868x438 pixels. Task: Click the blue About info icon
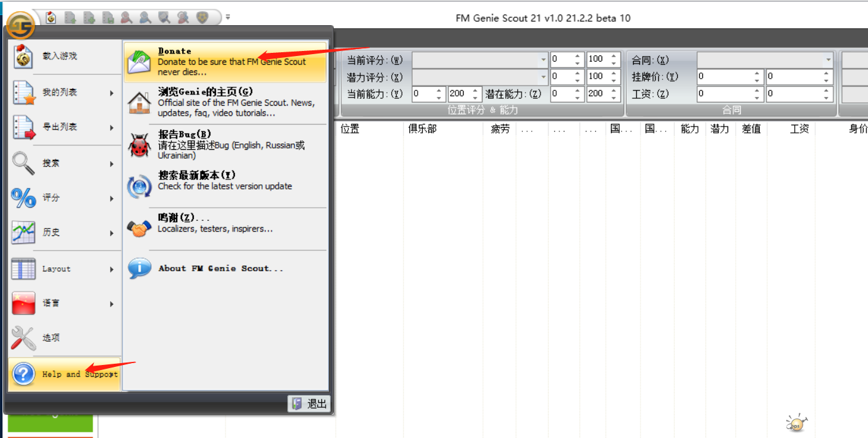[139, 269]
